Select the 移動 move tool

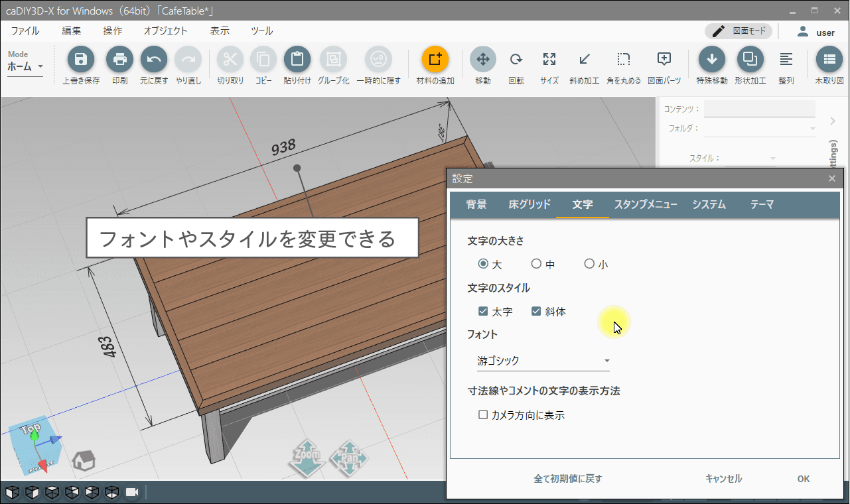tap(483, 60)
